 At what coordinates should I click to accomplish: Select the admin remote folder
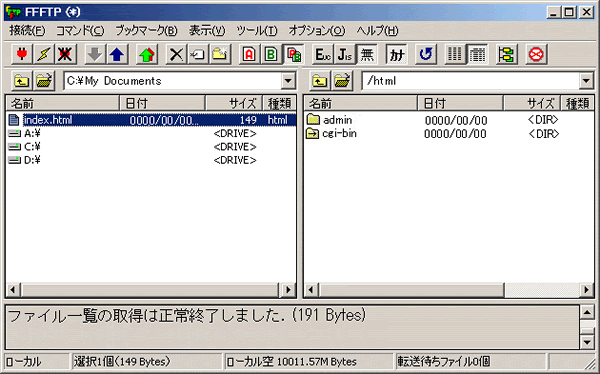point(329,120)
